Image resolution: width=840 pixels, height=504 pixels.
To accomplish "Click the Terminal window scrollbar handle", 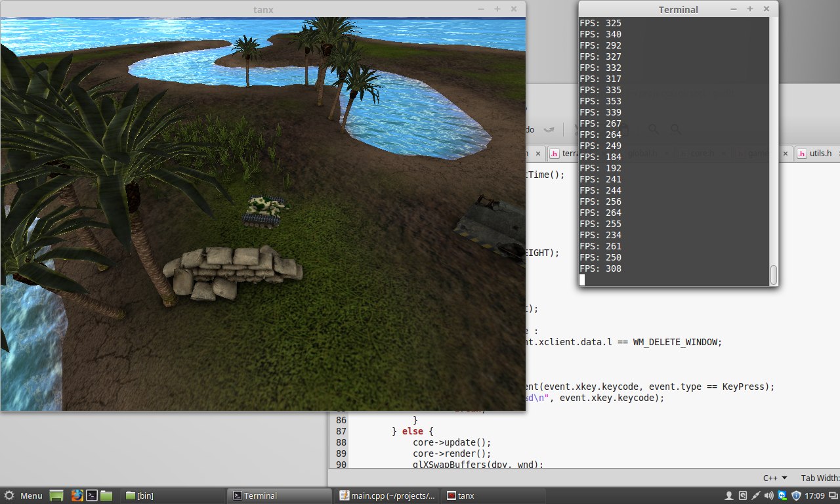I will click(774, 275).
